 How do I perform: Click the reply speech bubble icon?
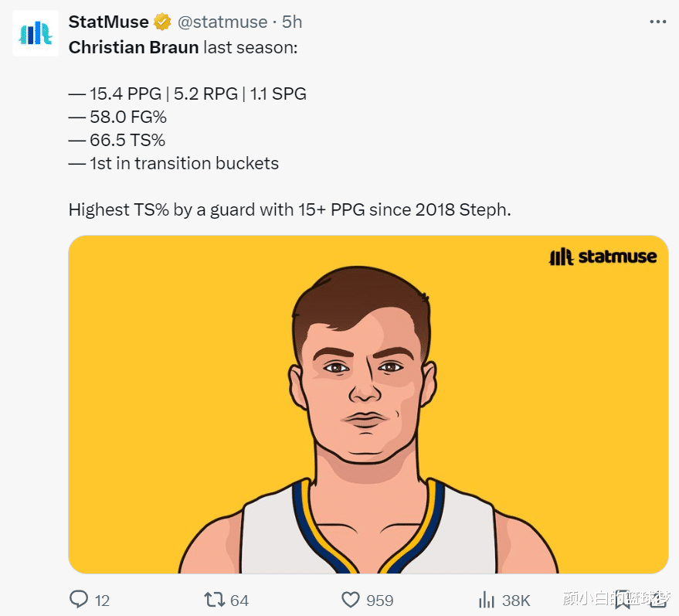(79, 600)
